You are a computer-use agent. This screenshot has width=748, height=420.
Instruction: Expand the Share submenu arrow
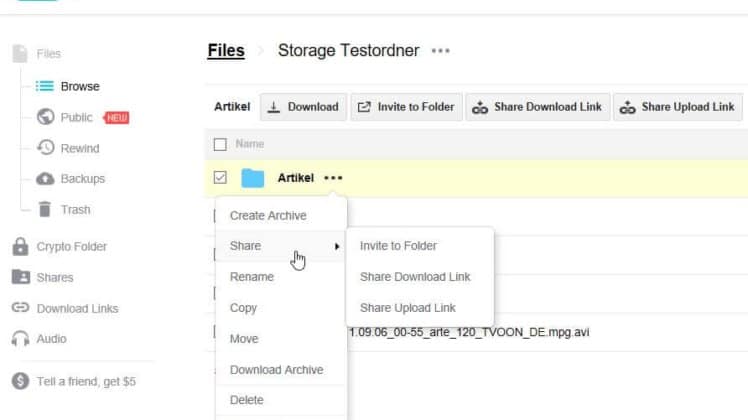coord(337,246)
